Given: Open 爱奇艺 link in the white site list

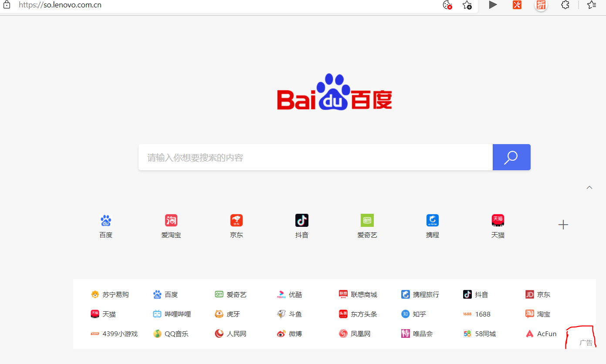Looking at the screenshot, I should (x=231, y=295).
